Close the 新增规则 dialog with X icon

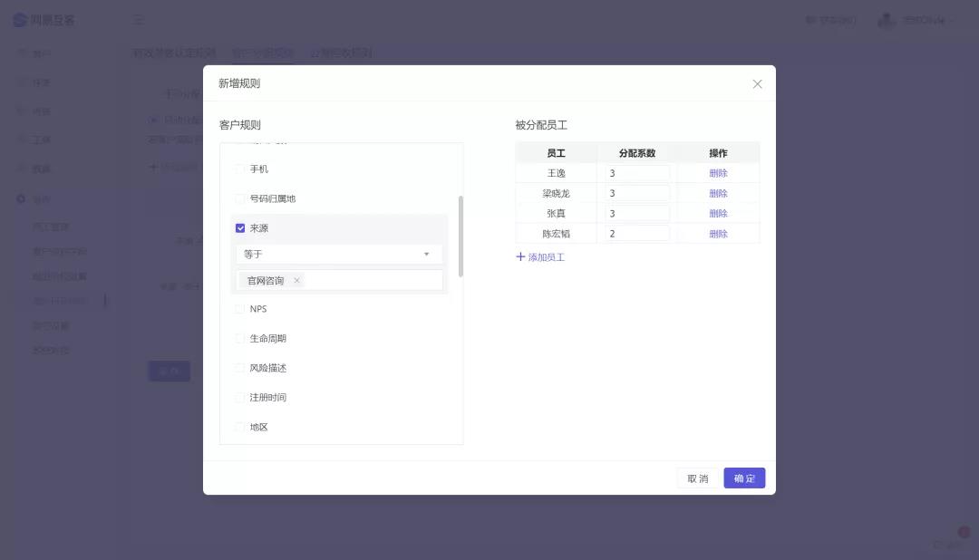[757, 84]
